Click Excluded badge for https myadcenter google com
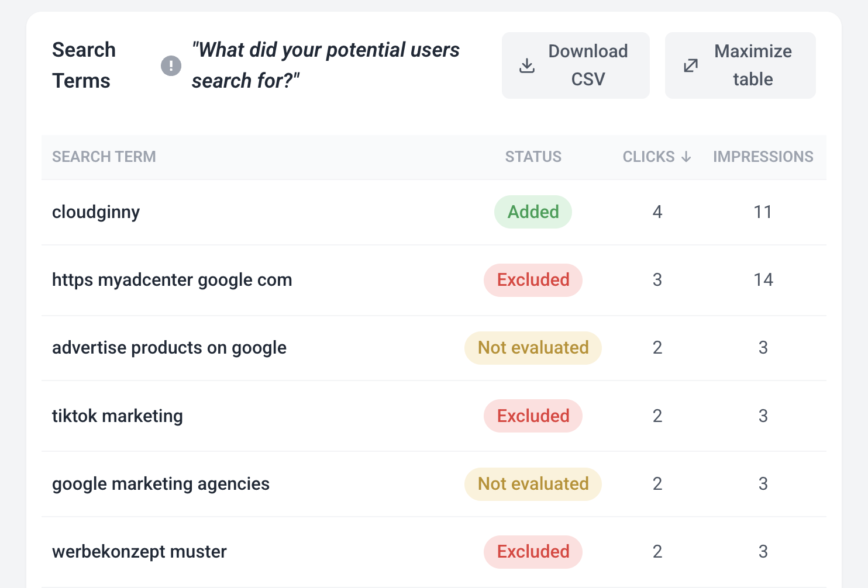The height and width of the screenshot is (588, 868). 533,280
